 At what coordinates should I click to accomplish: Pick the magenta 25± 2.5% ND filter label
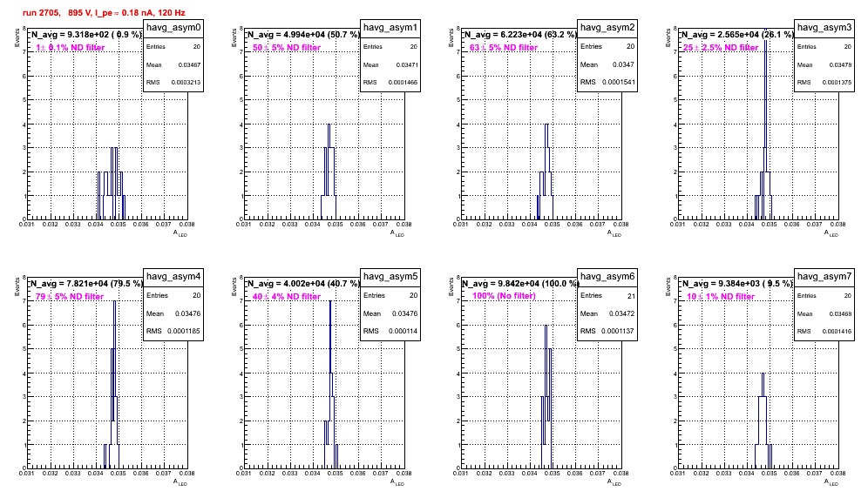(721, 48)
